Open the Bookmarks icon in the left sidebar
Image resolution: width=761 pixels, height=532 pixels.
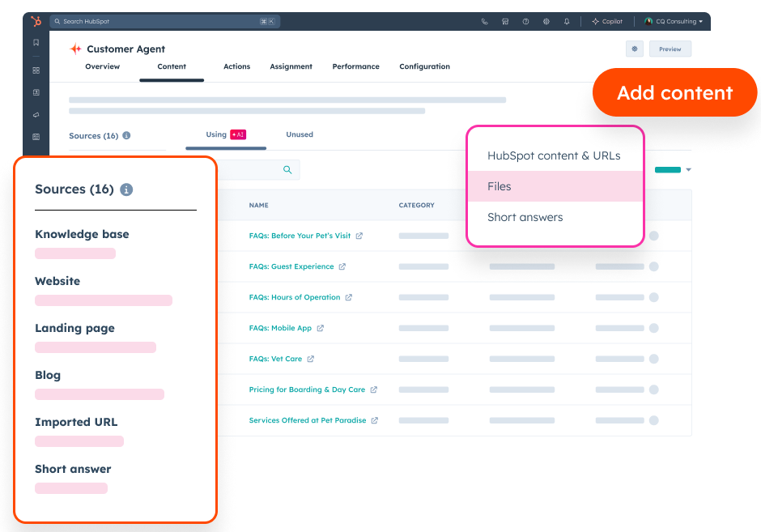(36, 43)
